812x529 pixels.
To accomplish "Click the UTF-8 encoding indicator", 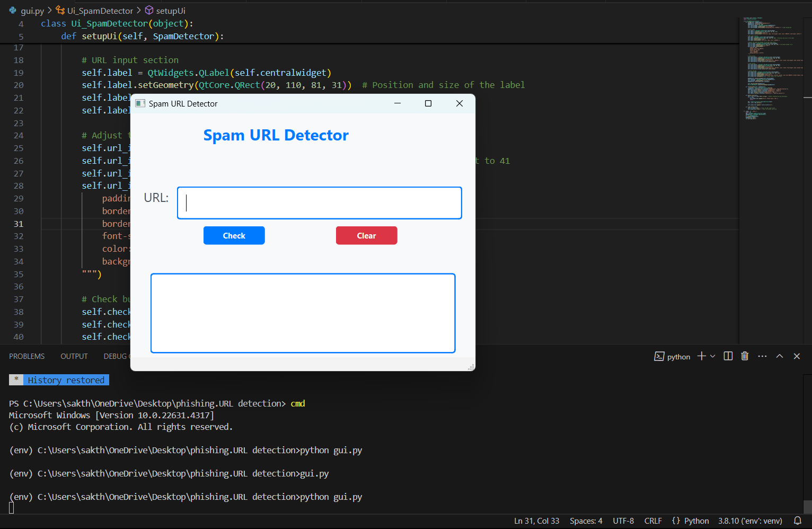I will (x=623, y=521).
